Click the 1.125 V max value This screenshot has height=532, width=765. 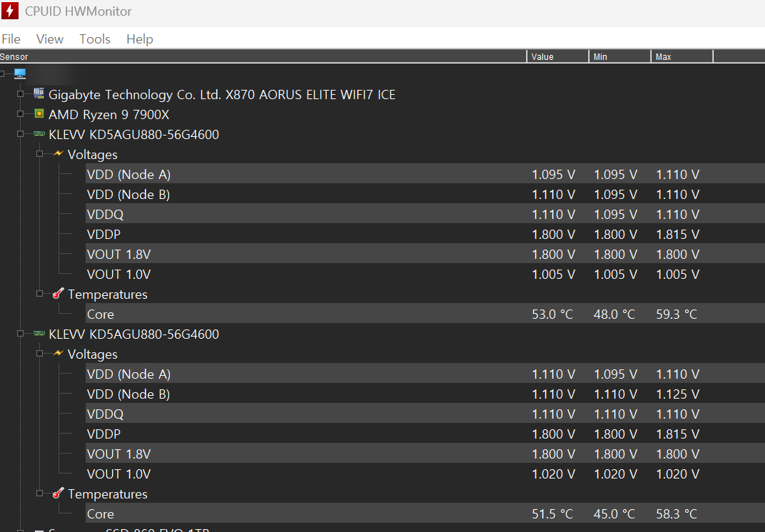678,394
